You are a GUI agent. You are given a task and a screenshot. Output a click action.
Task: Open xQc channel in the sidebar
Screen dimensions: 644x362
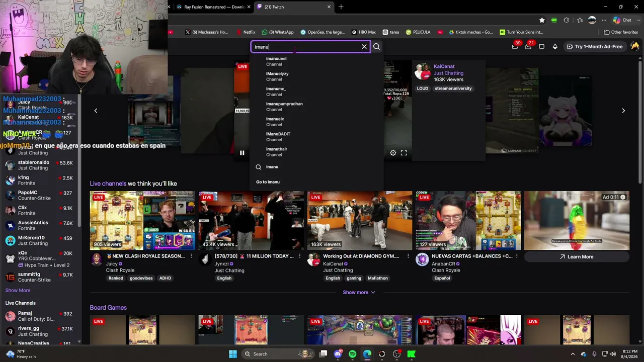(40, 259)
